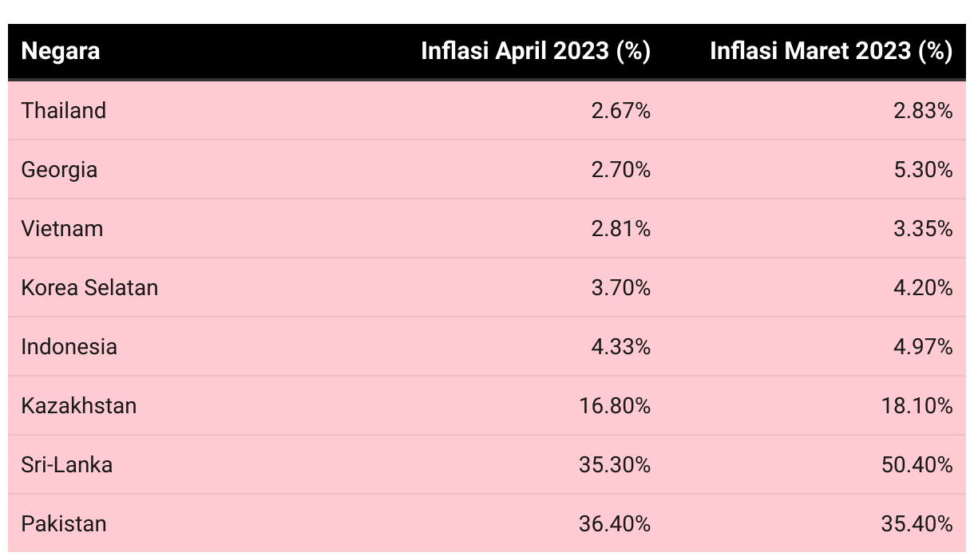Screen dimensions: 974x560
Task: Select the Georgia row name
Action: (60, 169)
